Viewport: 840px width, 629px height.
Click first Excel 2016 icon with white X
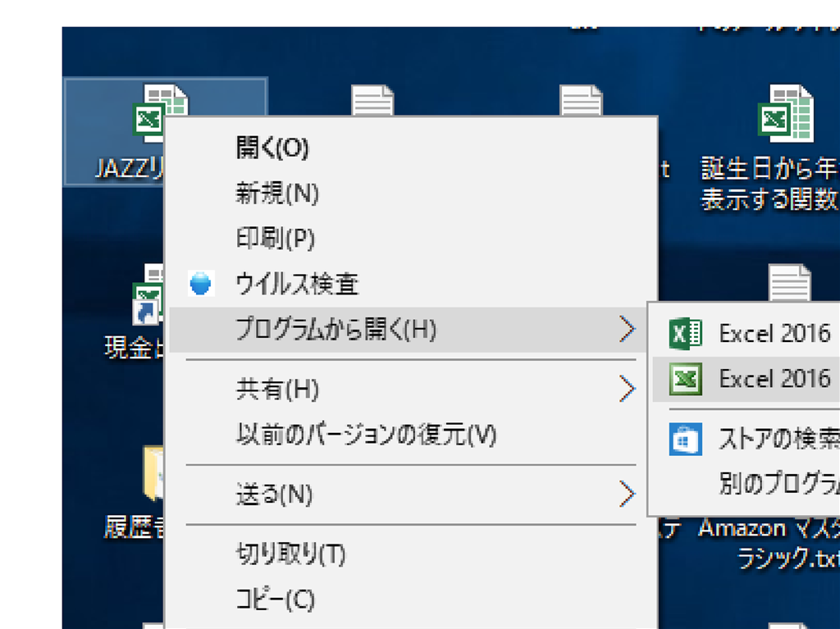pyautogui.click(x=685, y=333)
